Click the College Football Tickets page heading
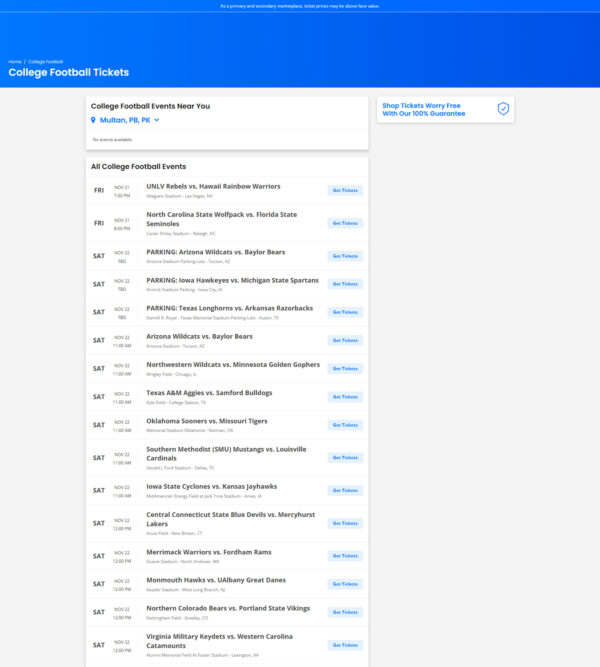The width and height of the screenshot is (600, 667). (69, 72)
